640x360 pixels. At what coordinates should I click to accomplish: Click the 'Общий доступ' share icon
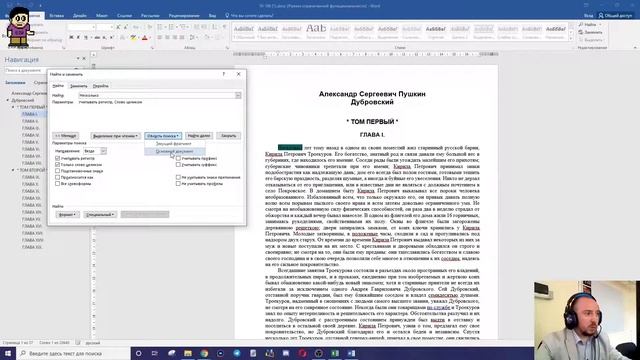pos(615,16)
